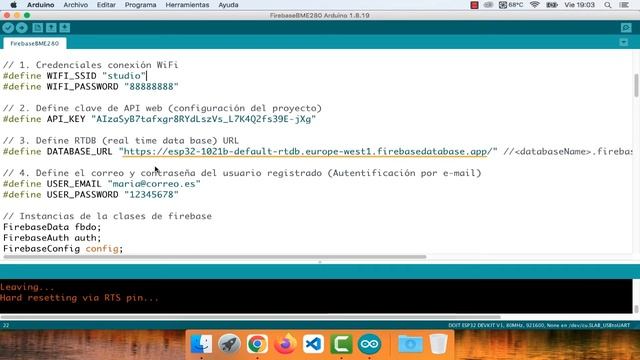Viewport: 640px width, 360px height.
Task: Open the green C app in Dock
Action: [341, 344]
